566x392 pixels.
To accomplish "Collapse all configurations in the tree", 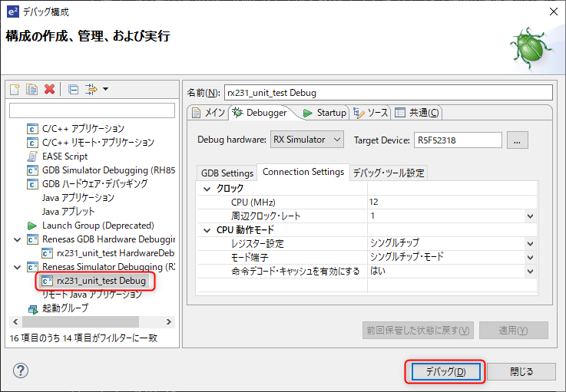I will click(74, 89).
